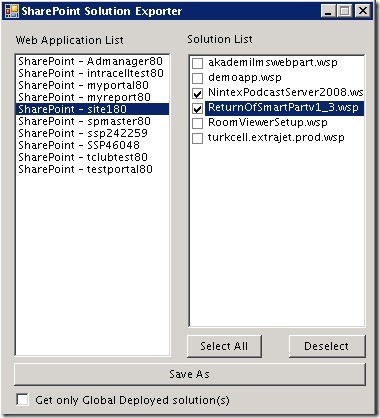380x418 pixels.
Task: Click the turkcell.extrajet.prod.wsp solution name
Action: tap(276, 138)
